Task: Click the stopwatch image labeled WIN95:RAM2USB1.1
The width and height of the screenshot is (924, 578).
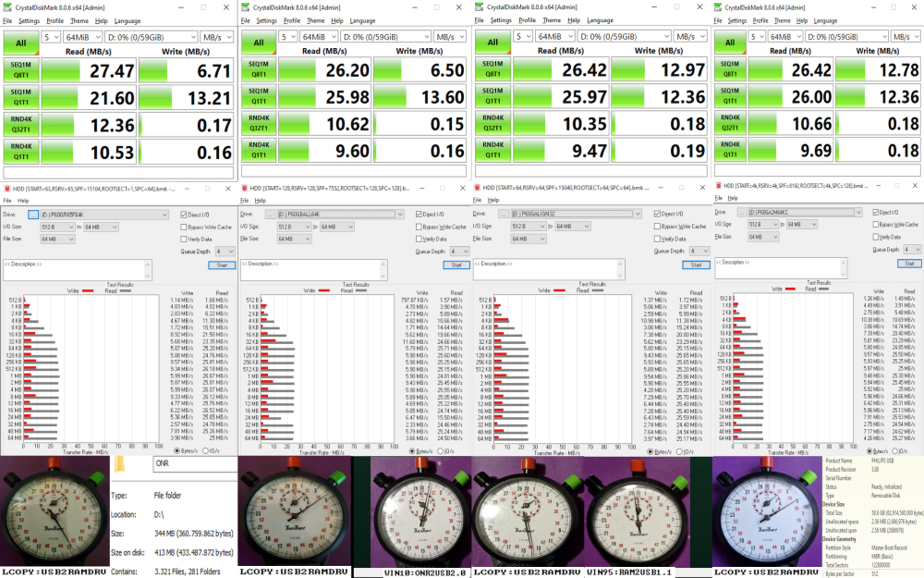Action: click(x=637, y=512)
